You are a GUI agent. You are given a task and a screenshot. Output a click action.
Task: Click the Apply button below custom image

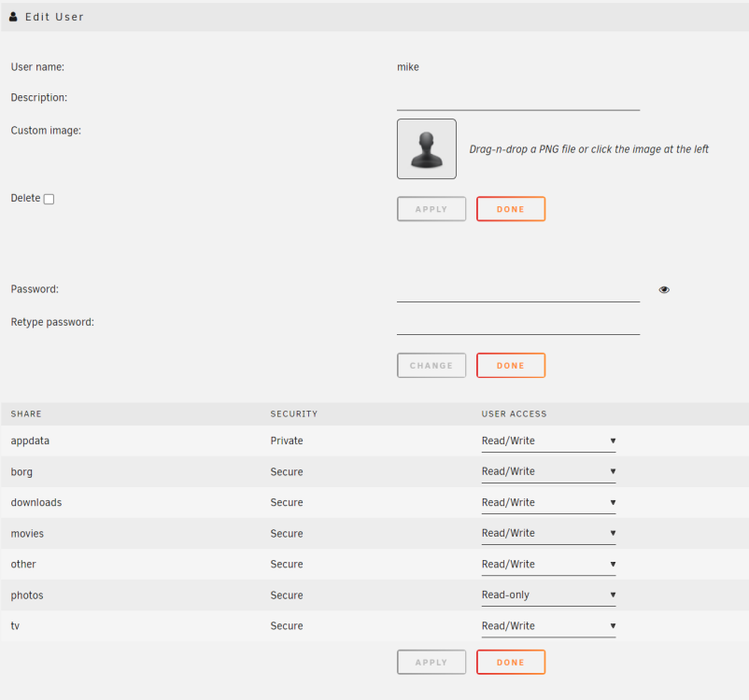click(x=431, y=209)
